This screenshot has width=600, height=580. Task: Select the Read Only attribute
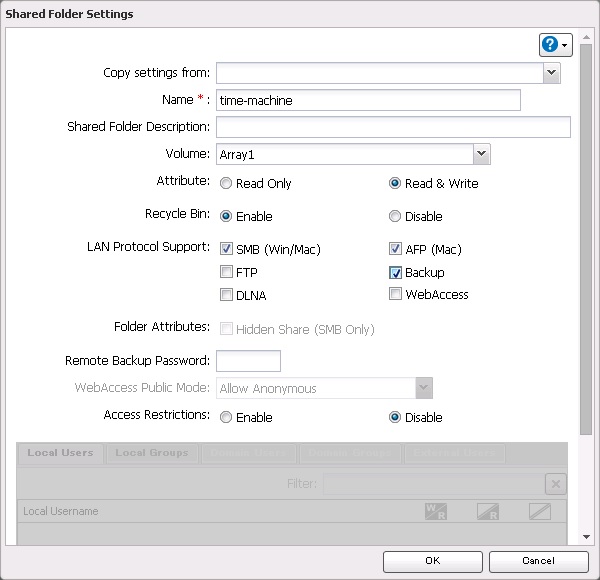tap(226, 184)
